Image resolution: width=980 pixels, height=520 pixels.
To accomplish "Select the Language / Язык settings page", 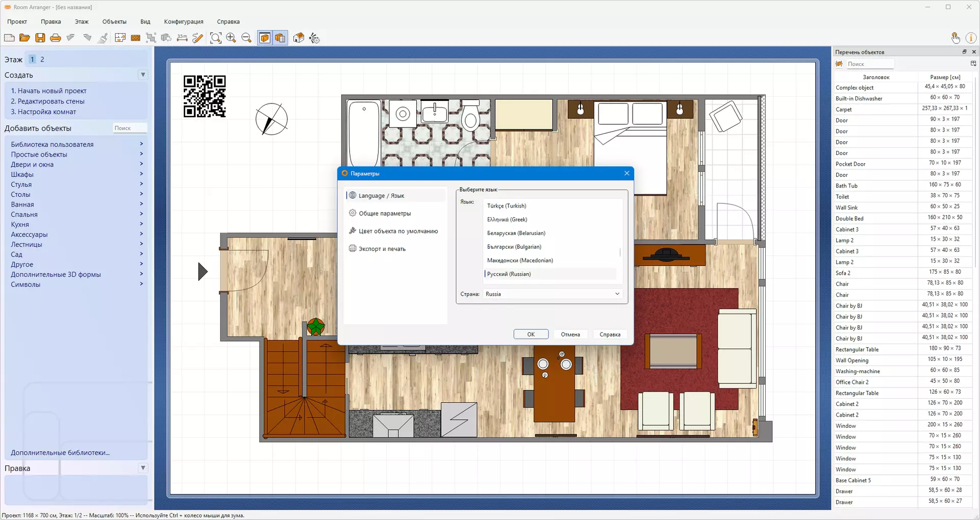I will [395, 196].
